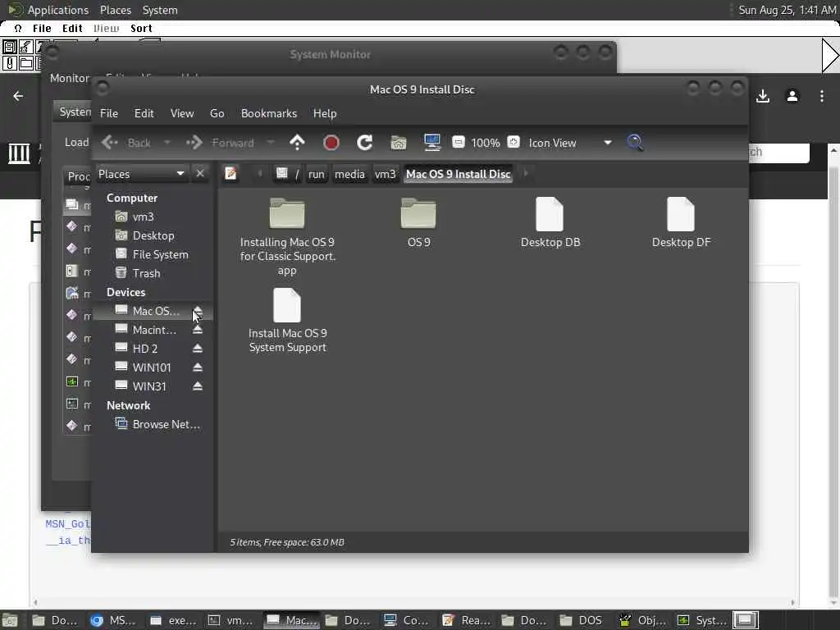Image resolution: width=840 pixels, height=630 pixels.
Task: Open the Go menu
Action: point(217,113)
